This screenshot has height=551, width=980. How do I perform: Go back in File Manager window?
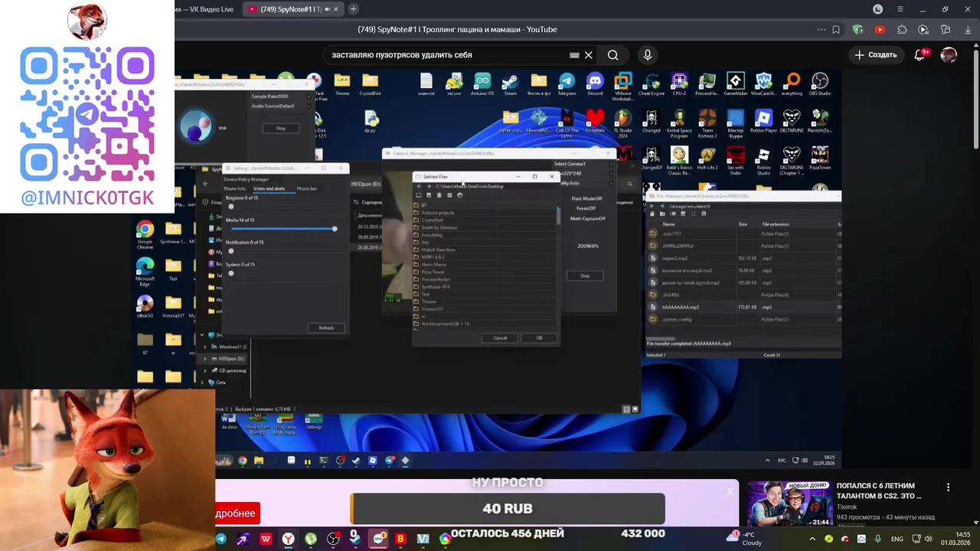(x=653, y=206)
